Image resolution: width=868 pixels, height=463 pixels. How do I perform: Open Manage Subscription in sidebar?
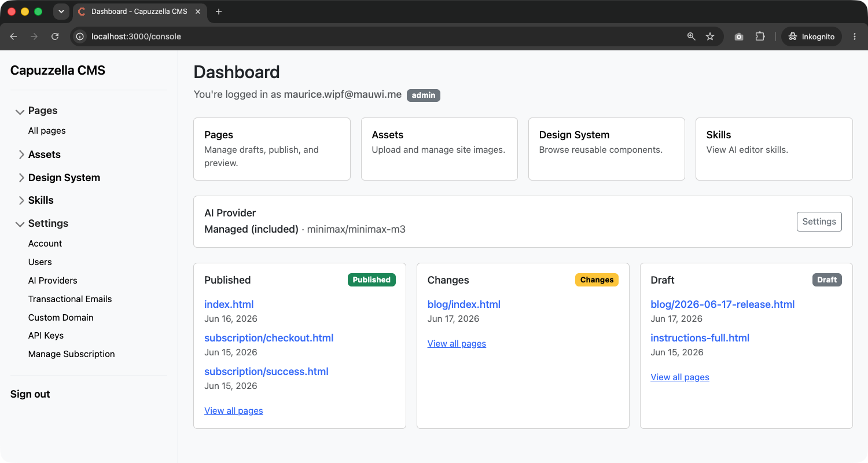72,354
